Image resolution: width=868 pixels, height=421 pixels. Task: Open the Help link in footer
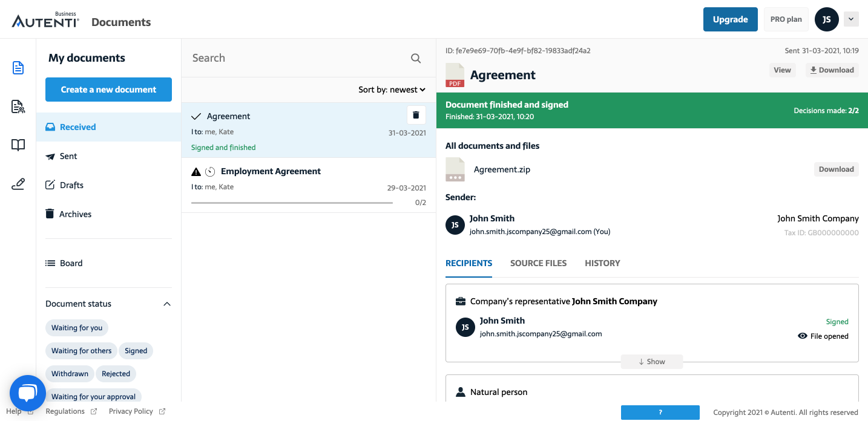(x=19, y=411)
